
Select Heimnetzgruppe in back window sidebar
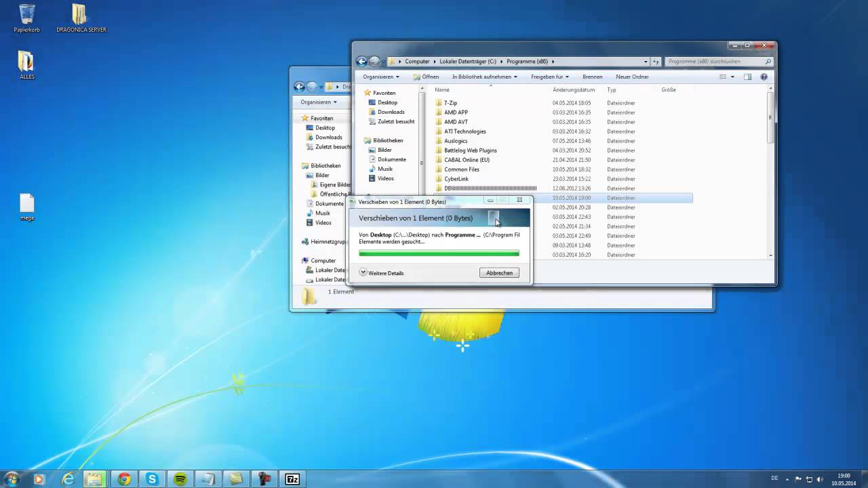pyautogui.click(x=328, y=241)
